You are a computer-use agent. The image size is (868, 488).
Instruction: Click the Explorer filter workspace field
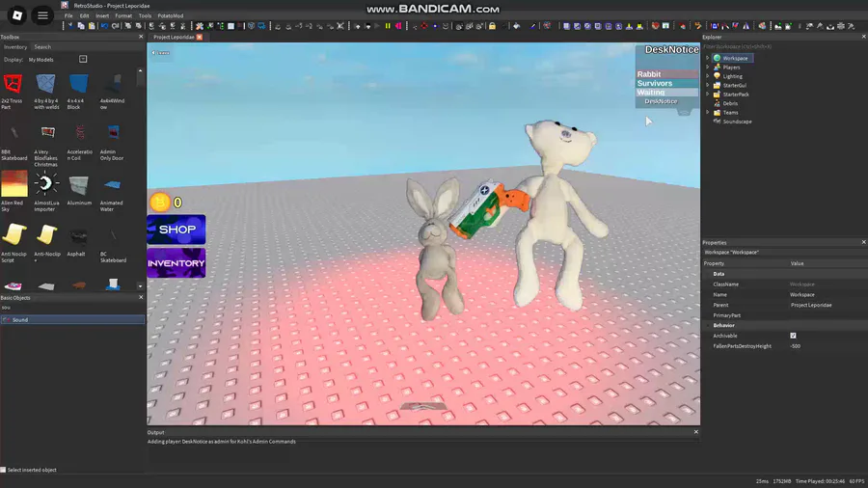[783, 47]
